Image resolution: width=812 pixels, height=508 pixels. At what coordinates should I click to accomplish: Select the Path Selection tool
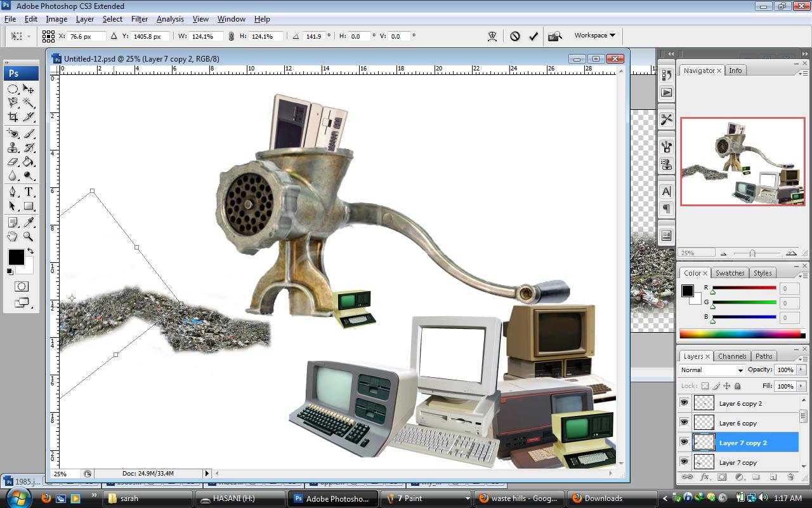[x=13, y=206]
